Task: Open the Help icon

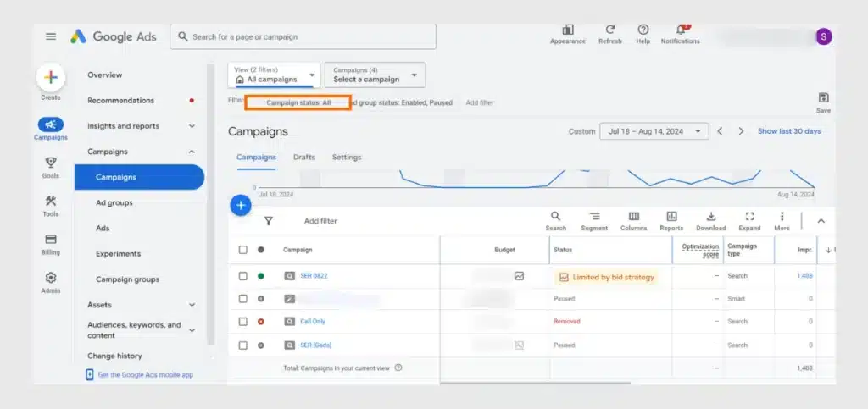Action: 643,30
